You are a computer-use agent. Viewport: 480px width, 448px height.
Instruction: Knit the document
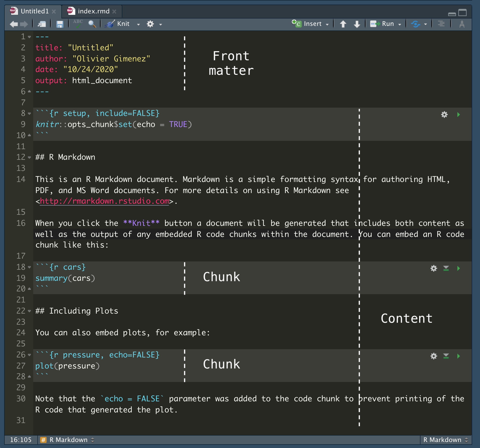point(117,24)
